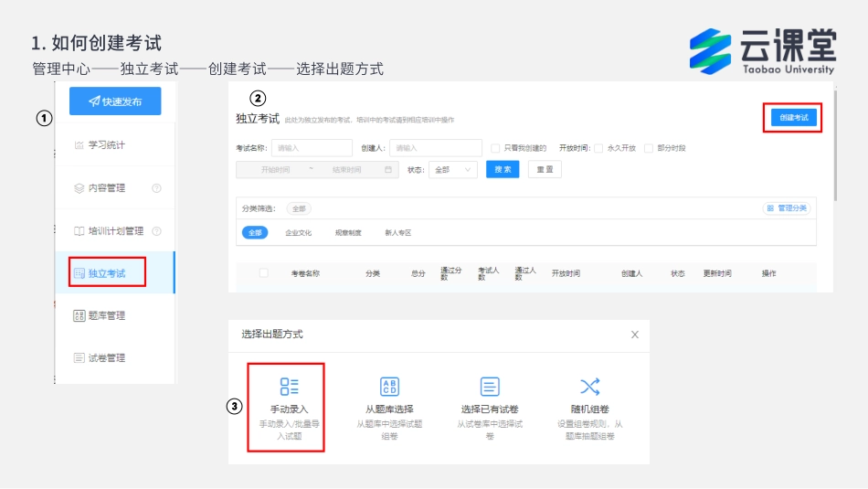Close the 选择出题方式 dialog

click(635, 335)
